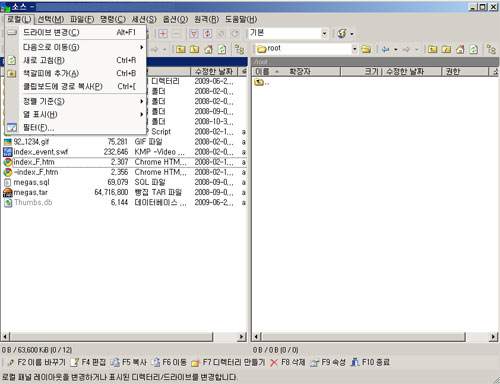
Task: Open the 옵션(O) menu
Action: (x=175, y=19)
